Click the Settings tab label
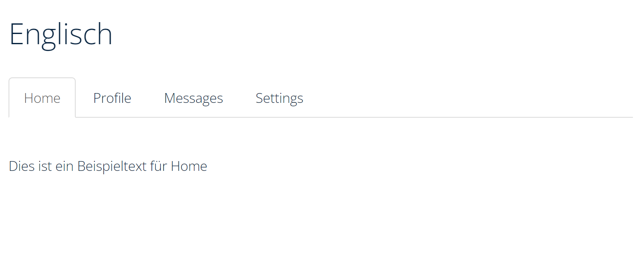Viewport: 644px width, 275px height. (279, 98)
